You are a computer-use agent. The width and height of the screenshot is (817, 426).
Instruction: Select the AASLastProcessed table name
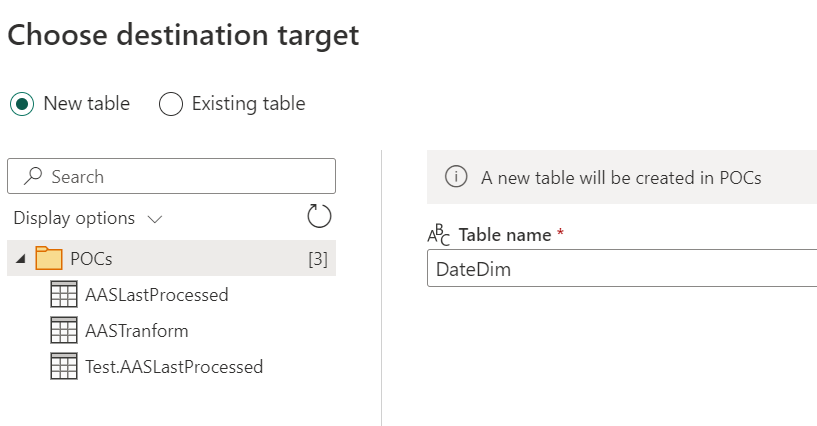coord(157,295)
